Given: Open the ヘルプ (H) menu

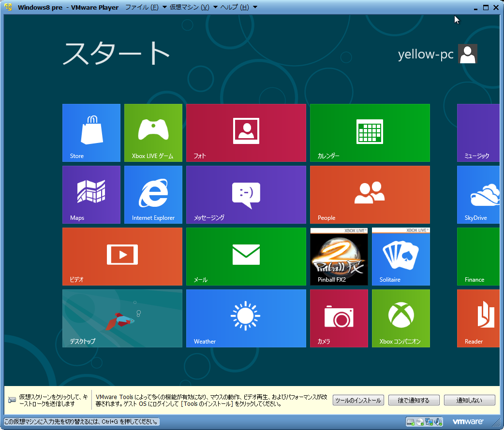Looking at the screenshot, I should [x=235, y=7].
